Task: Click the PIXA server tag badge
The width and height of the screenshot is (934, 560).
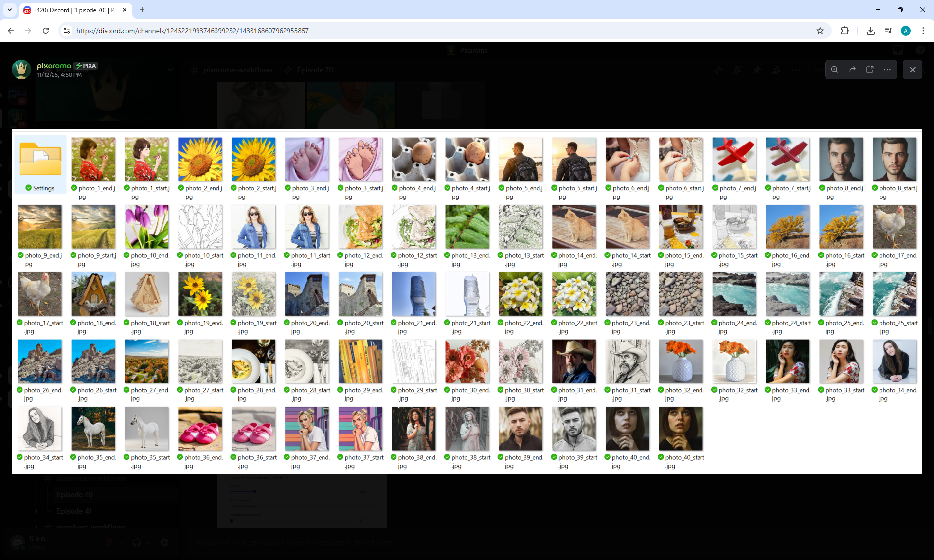Action: click(x=86, y=66)
